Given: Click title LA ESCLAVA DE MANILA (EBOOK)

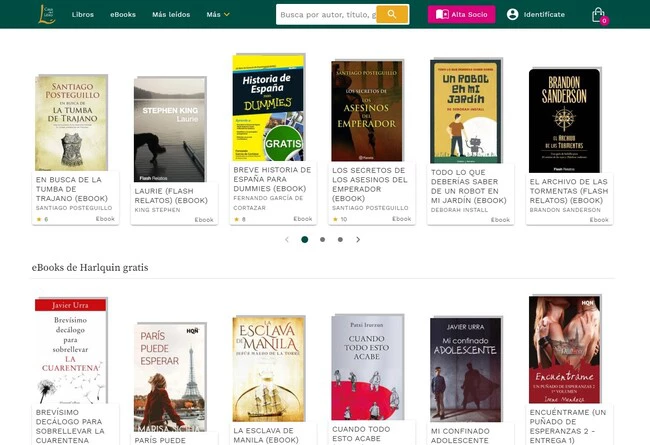Looking at the screenshot, I should [266, 435].
